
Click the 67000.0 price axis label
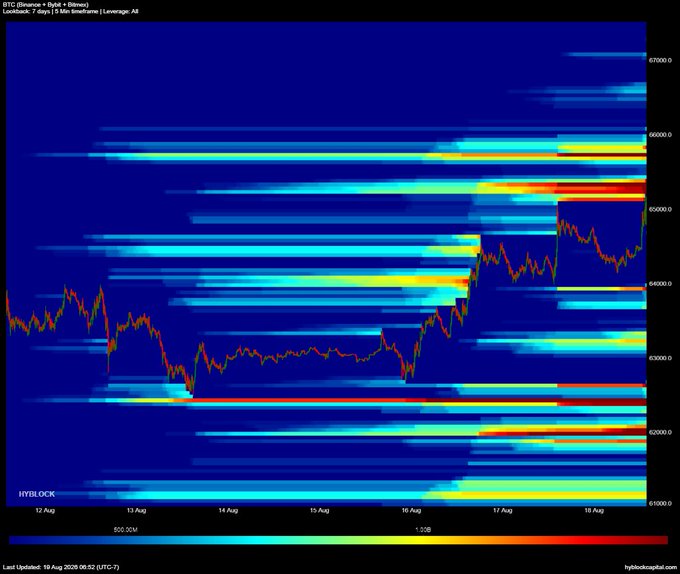(660, 60)
